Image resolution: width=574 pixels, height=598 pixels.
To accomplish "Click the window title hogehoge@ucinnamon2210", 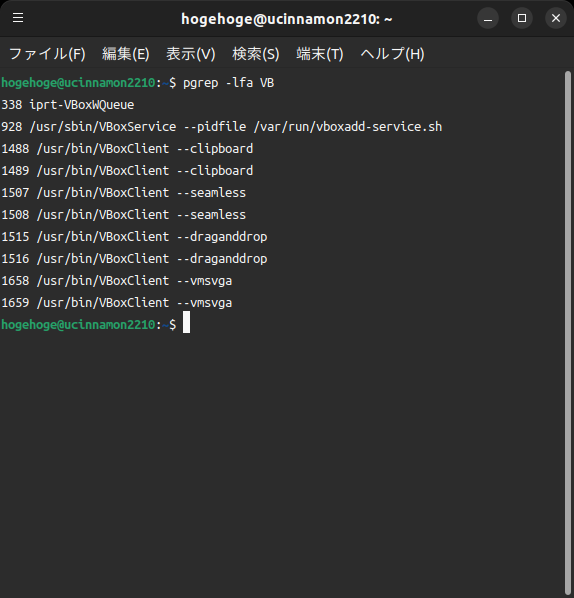I will click(286, 19).
